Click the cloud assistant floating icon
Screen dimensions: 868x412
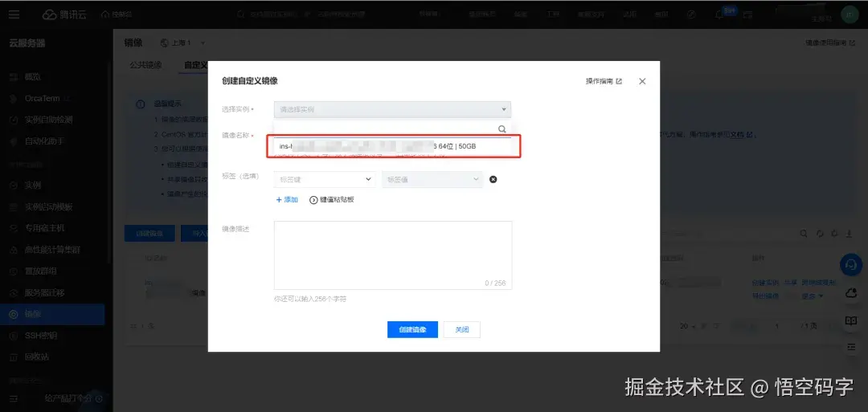pyautogui.click(x=851, y=294)
